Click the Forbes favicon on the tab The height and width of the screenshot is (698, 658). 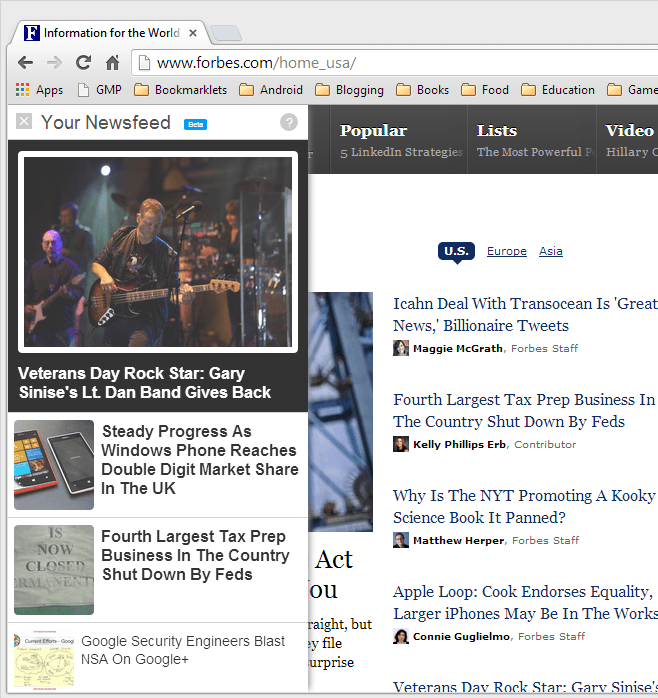pos(32,33)
